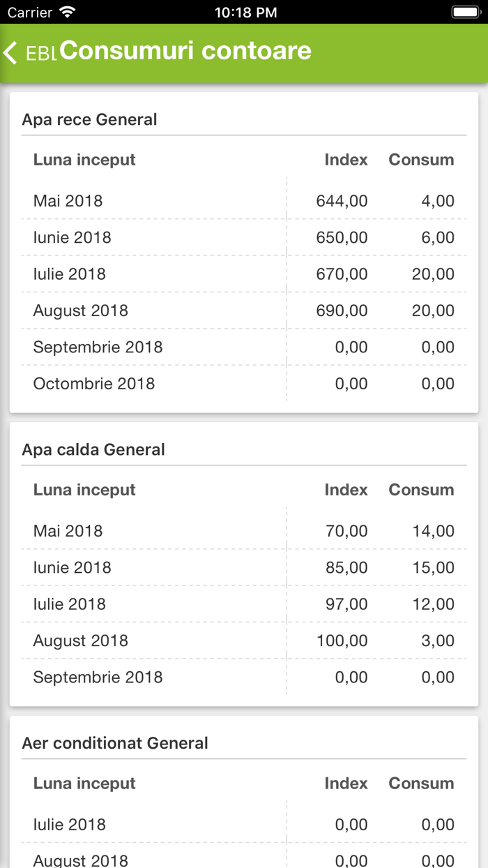Tap the Carrier label in status bar

pyautogui.click(x=30, y=12)
